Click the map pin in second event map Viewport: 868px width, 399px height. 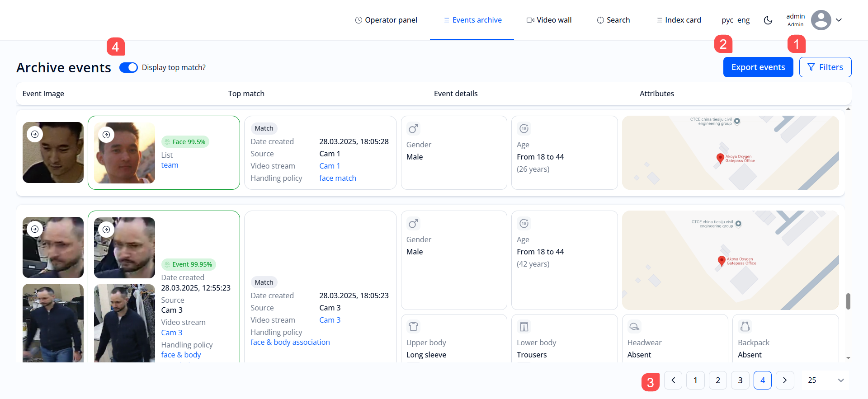[x=722, y=261]
